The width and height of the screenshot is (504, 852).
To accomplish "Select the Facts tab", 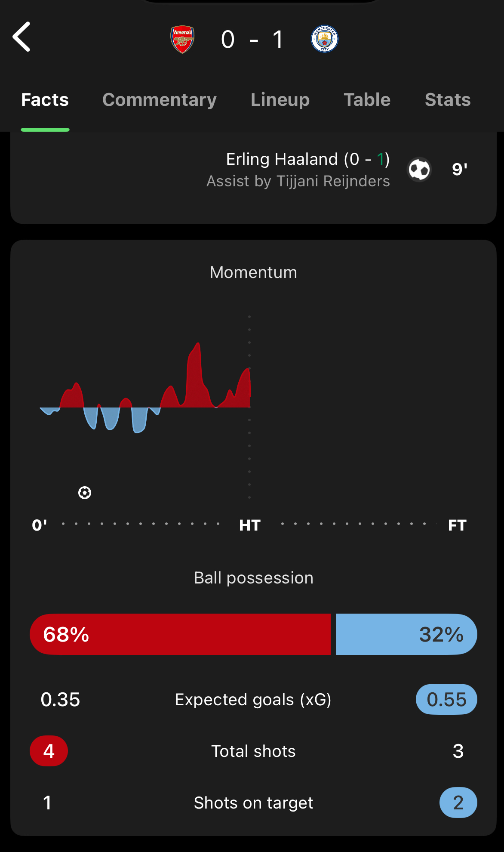I will [x=45, y=100].
